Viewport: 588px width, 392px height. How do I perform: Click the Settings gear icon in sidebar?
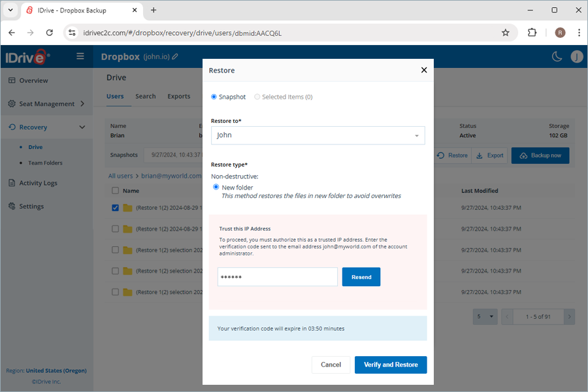12,206
